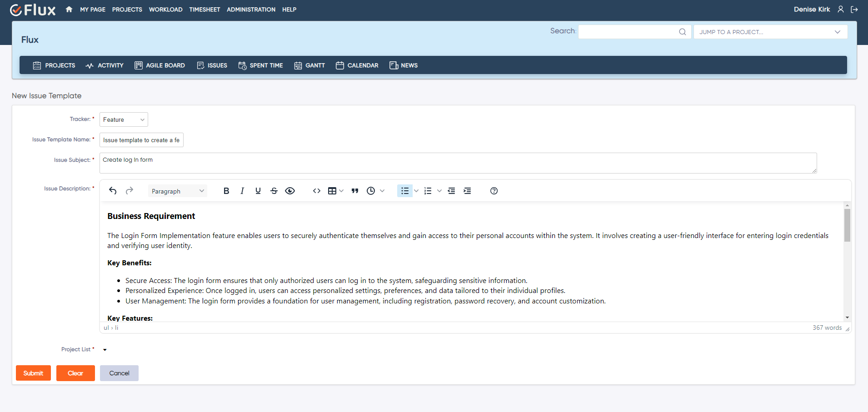Toggle underline formatting
The image size is (868, 412).
click(258, 191)
